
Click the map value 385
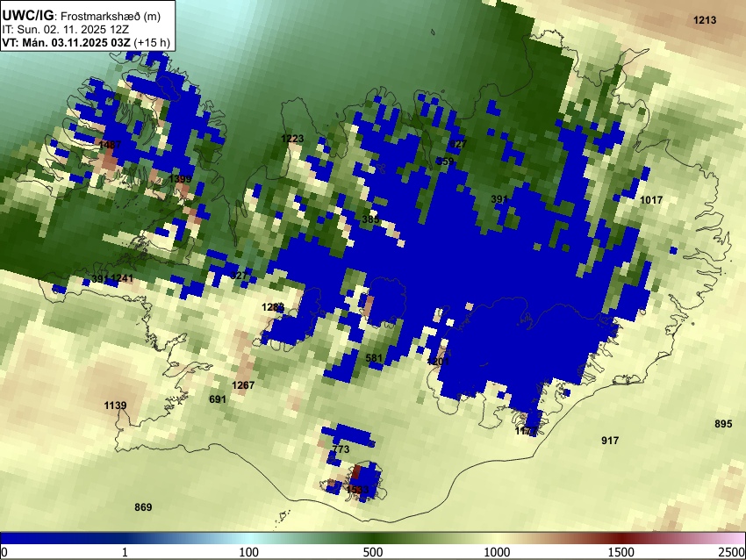pyautogui.click(x=370, y=219)
